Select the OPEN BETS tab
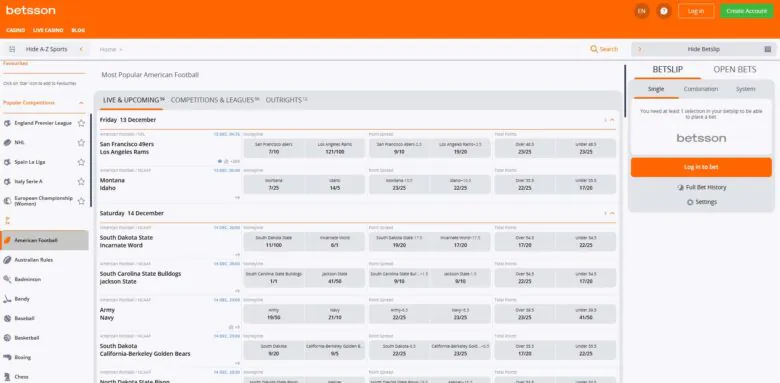The image size is (780, 383). 735,70
